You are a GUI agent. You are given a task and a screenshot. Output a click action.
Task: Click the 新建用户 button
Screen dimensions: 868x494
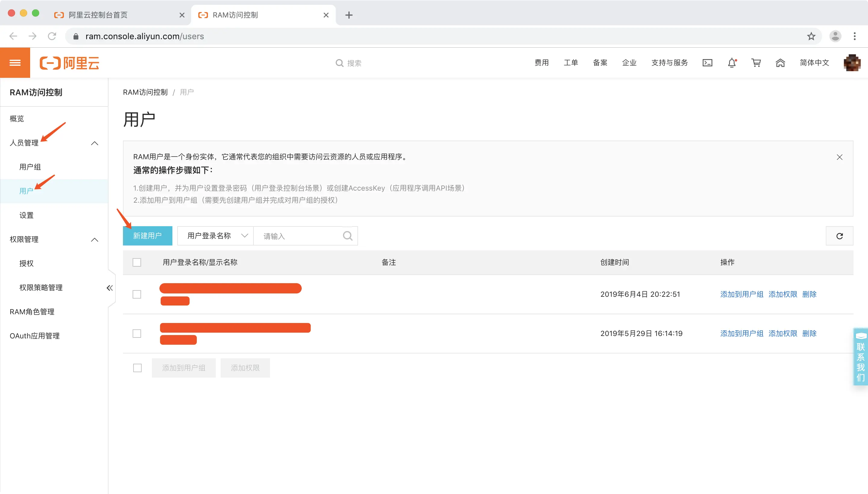coord(147,236)
